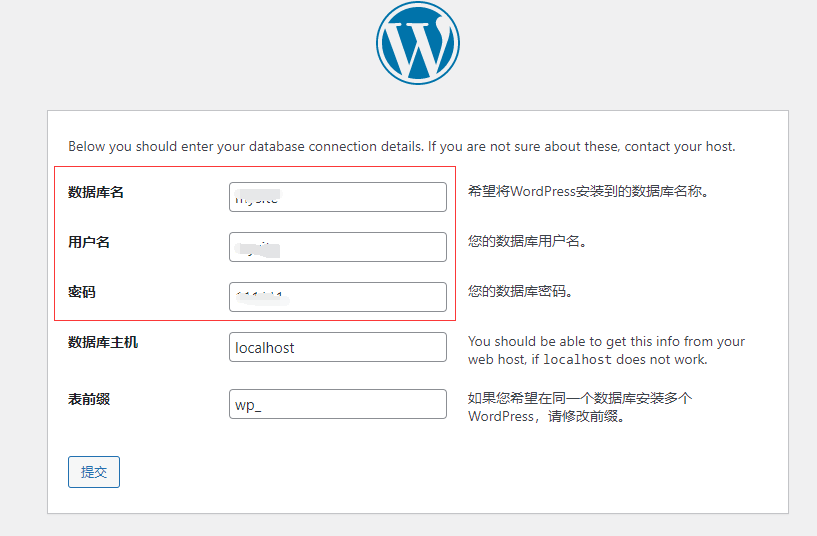Screen dimensions: 817x536
Task: Focus the 密码 input field
Action: pos(338,297)
